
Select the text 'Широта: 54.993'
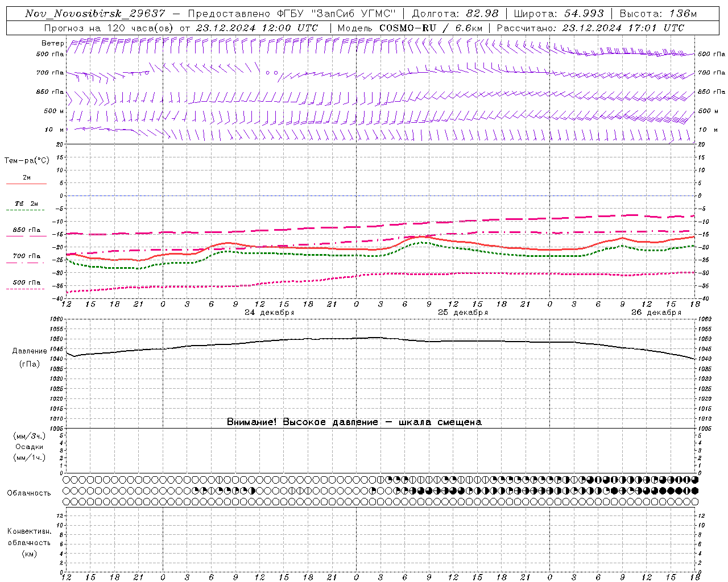coord(559,14)
